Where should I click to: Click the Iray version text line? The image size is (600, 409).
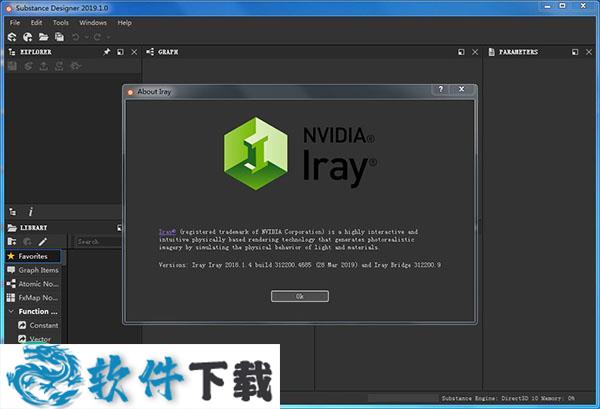pos(300,265)
